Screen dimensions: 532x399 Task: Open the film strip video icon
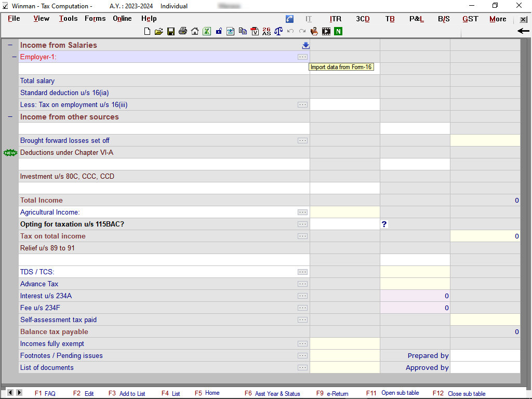pos(326,31)
